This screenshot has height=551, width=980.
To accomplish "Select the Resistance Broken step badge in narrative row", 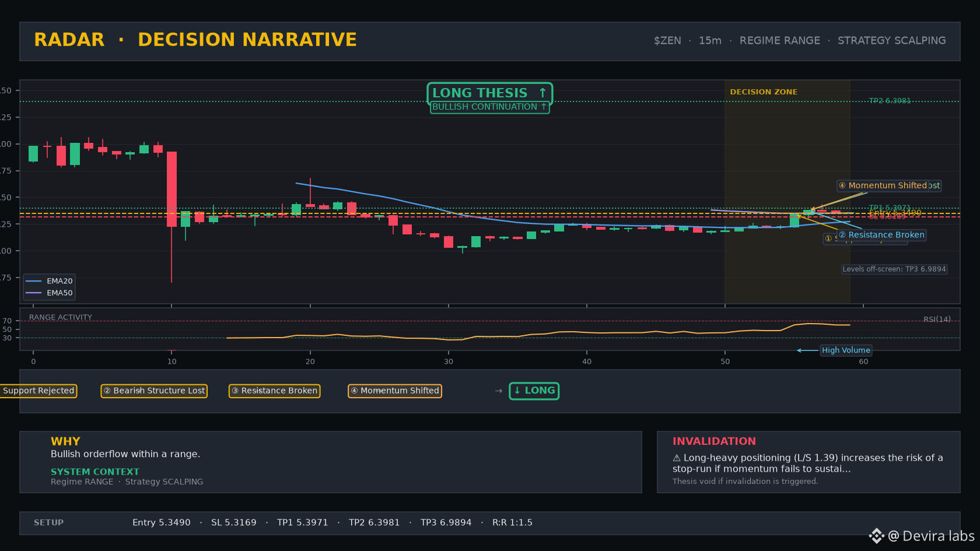I will 274,391.
